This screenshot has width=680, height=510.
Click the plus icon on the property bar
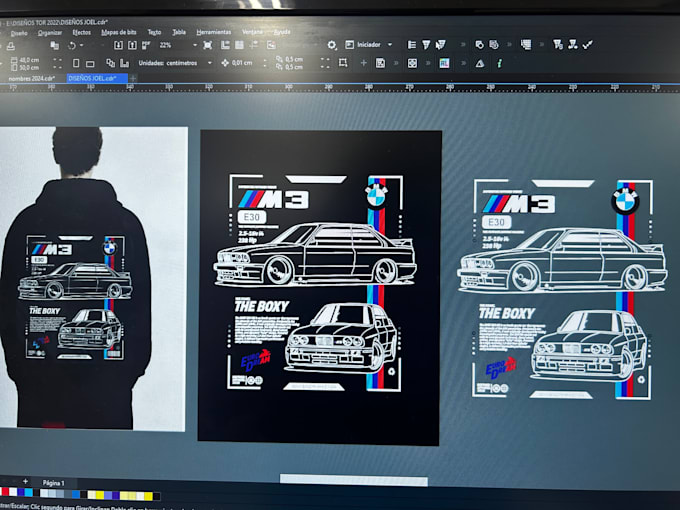coord(363,63)
